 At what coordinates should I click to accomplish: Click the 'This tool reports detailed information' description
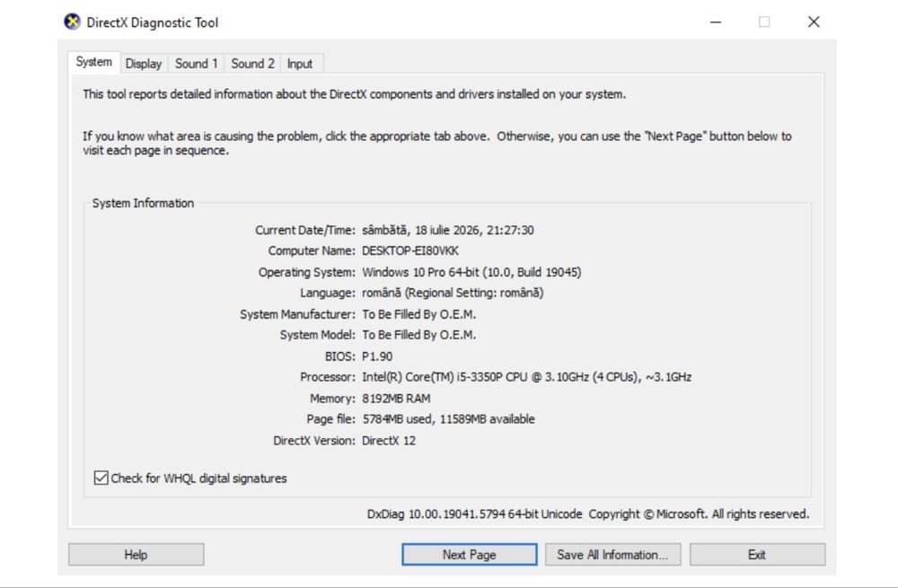(x=354, y=94)
